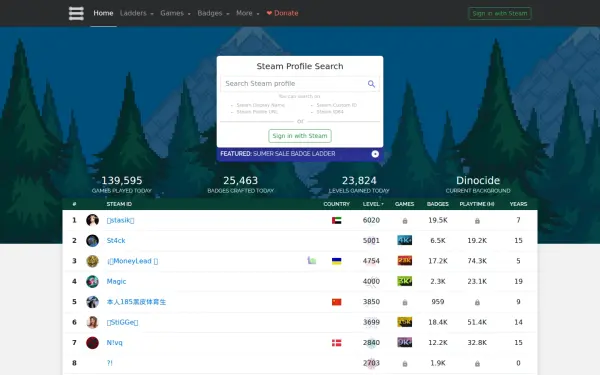Click badges value 18.4K
Screen dimensions: 600x375
coord(438,322)
